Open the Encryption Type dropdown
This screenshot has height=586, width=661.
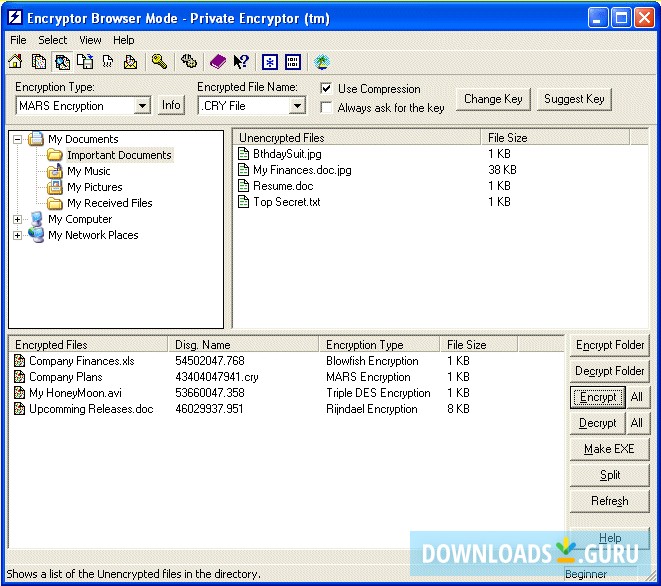[142, 106]
